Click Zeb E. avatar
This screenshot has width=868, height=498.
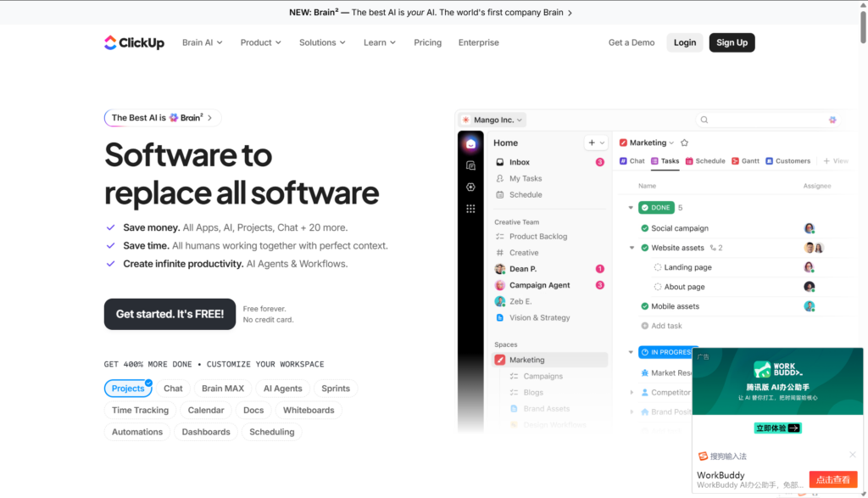click(500, 301)
